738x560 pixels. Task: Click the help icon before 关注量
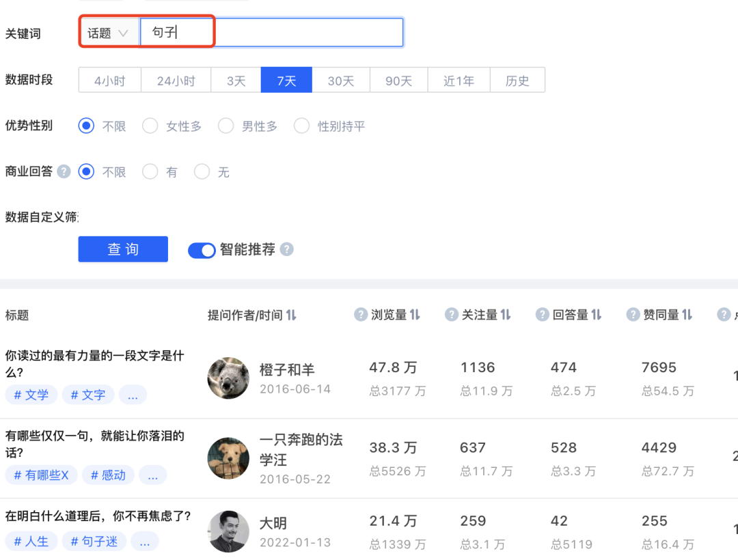[x=452, y=315]
